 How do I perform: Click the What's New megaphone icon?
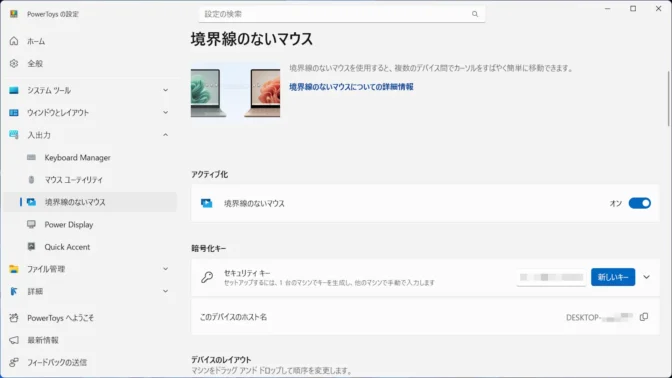point(14,340)
